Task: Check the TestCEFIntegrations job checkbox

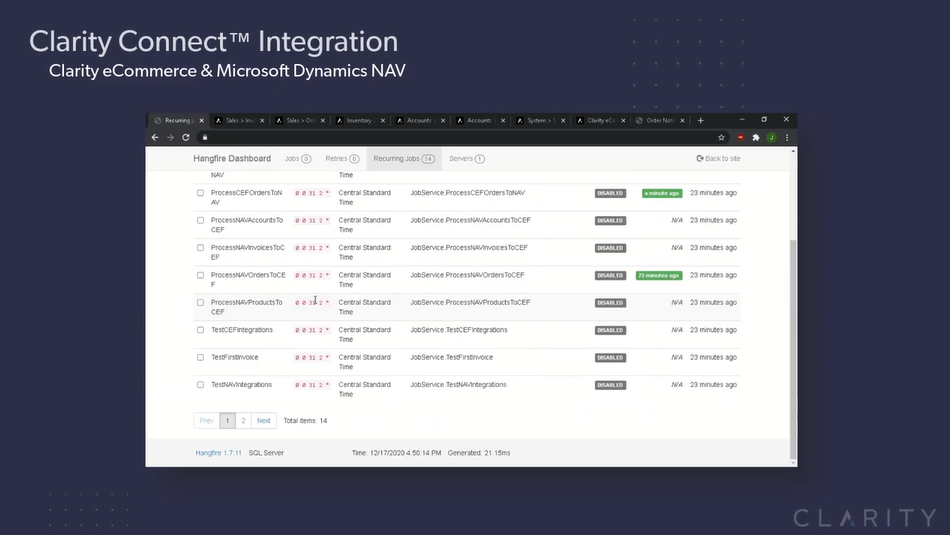Action: pyautogui.click(x=200, y=330)
